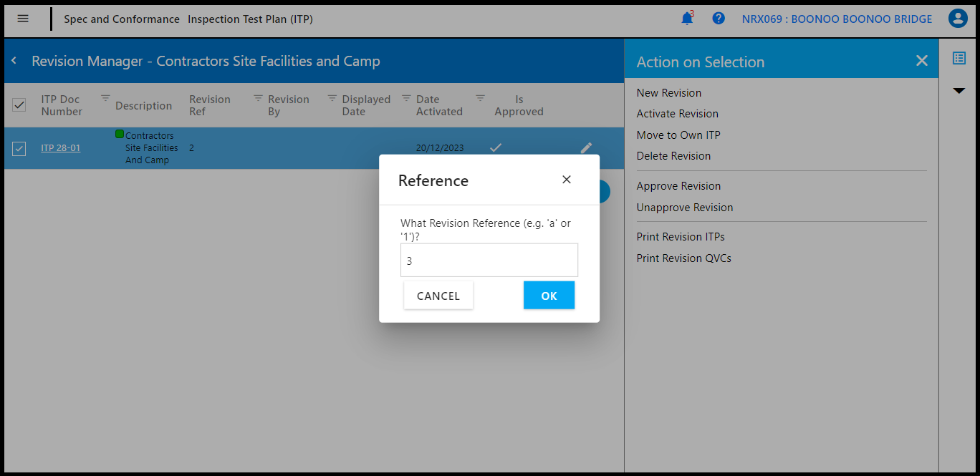Select Delete Revision action
Image resolution: width=980 pixels, height=476 pixels.
[x=674, y=156]
